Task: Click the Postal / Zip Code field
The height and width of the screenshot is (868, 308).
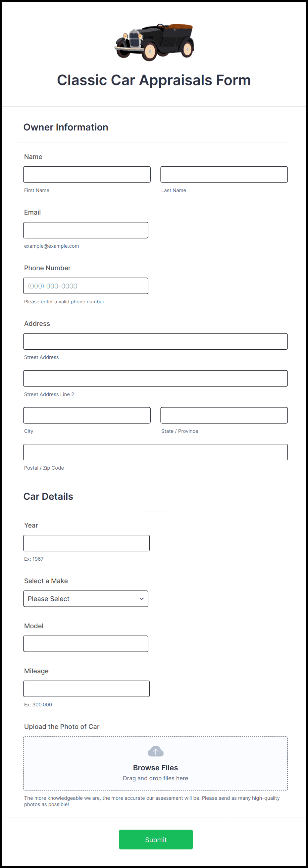Action: pyautogui.click(x=155, y=452)
